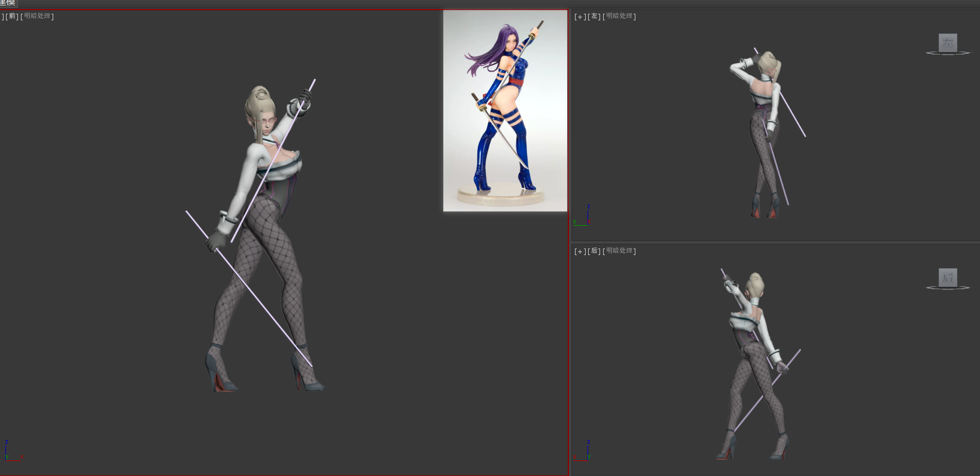Click the 左 face of the ViewCube

pos(948,43)
